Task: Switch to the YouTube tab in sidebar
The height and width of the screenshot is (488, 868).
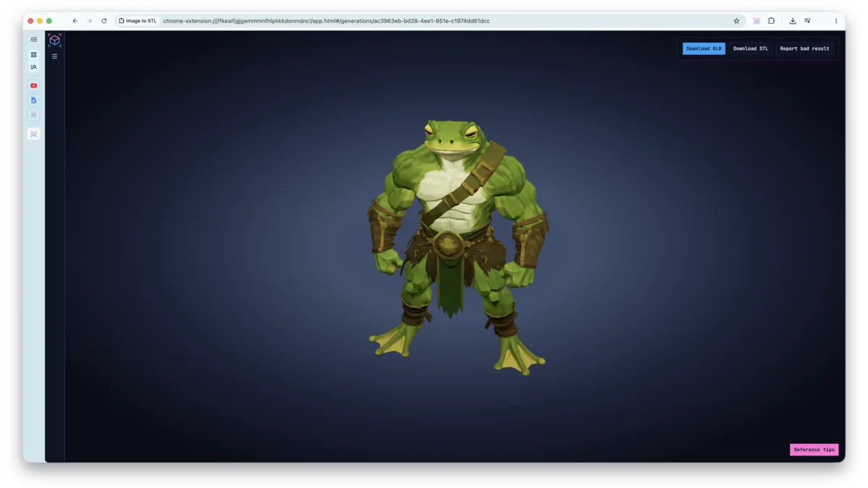Action: pyautogui.click(x=33, y=85)
